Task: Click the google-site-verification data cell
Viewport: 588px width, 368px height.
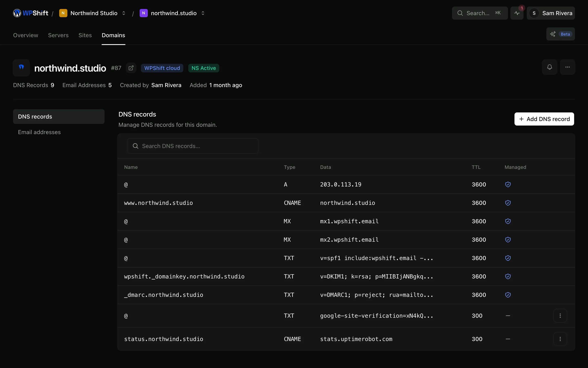Action: coord(376,316)
